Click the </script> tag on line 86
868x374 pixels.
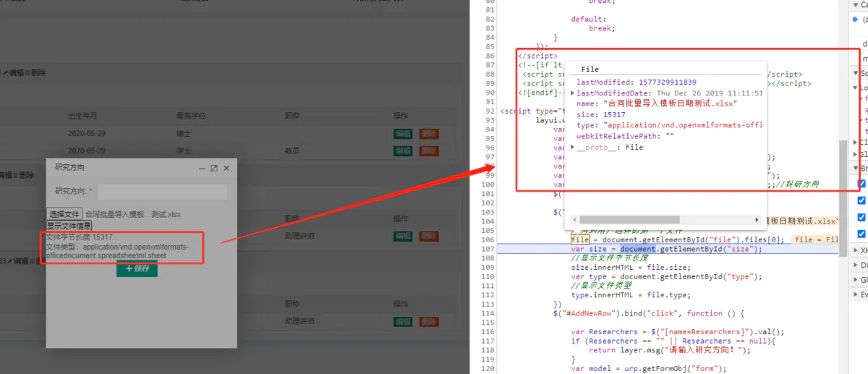(x=537, y=55)
